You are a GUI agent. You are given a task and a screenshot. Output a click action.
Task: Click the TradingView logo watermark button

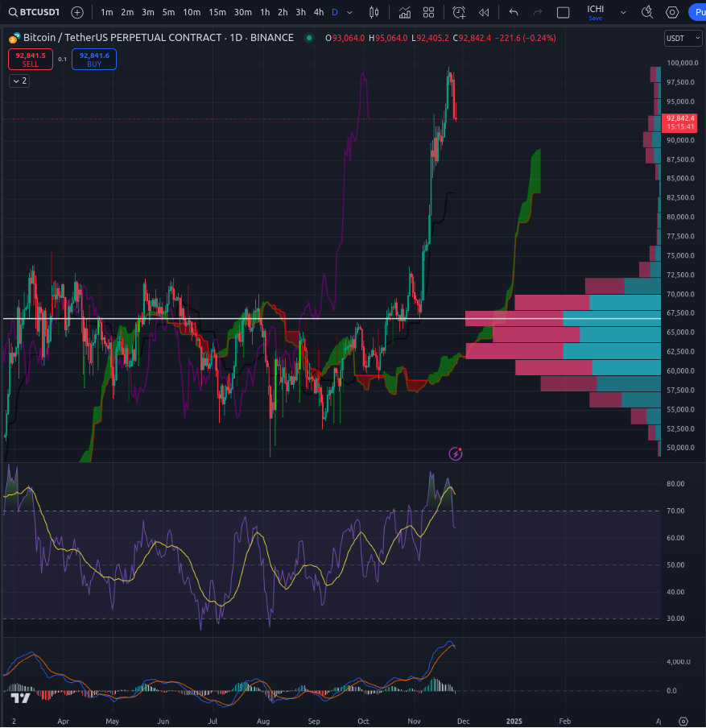(20, 698)
